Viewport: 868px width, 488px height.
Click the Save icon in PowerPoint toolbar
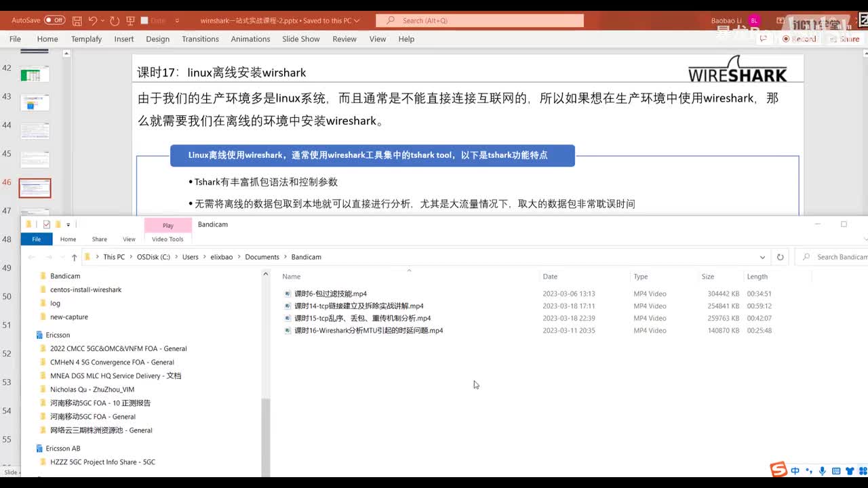click(77, 21)
